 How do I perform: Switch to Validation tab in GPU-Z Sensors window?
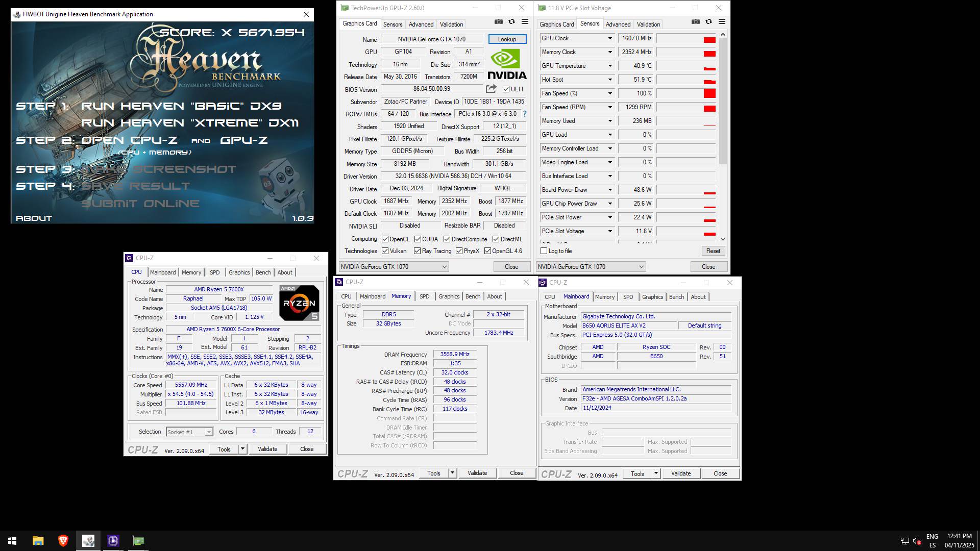tap(648, 24)
